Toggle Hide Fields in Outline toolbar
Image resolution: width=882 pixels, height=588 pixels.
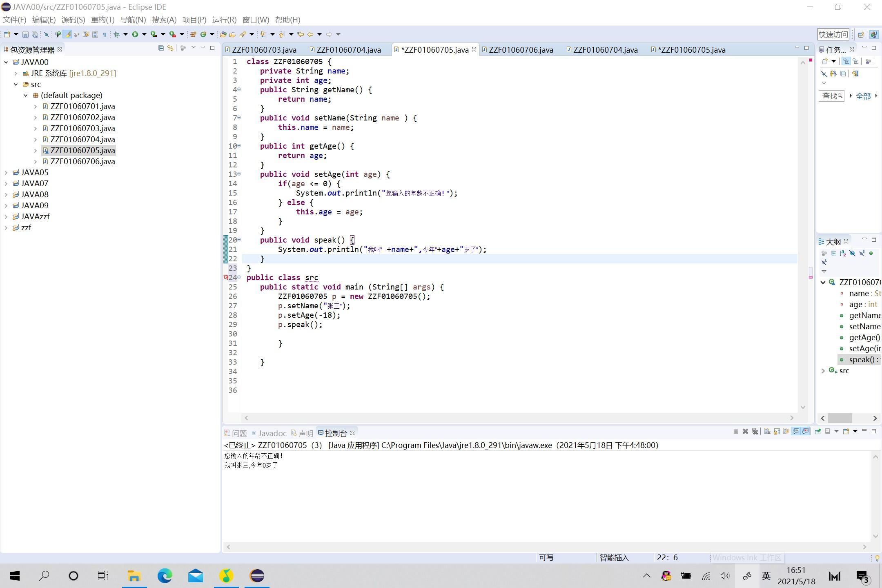point(852,253)
